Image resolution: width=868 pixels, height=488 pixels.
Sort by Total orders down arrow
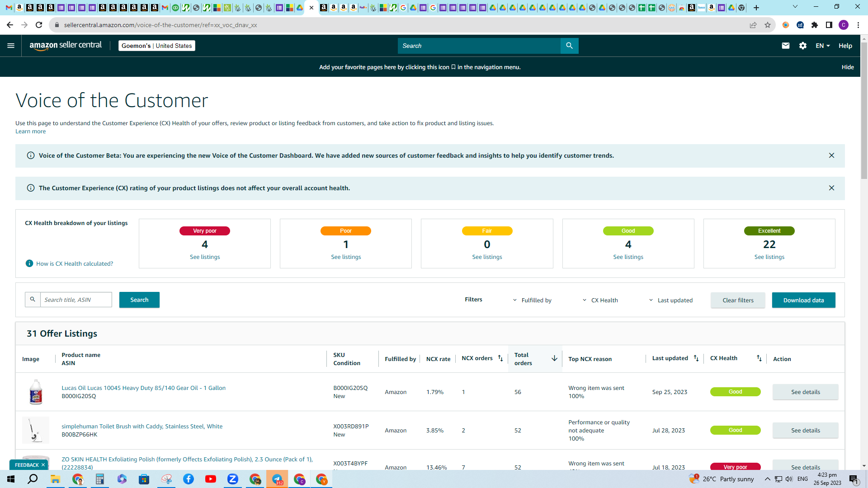click(554, 358)
